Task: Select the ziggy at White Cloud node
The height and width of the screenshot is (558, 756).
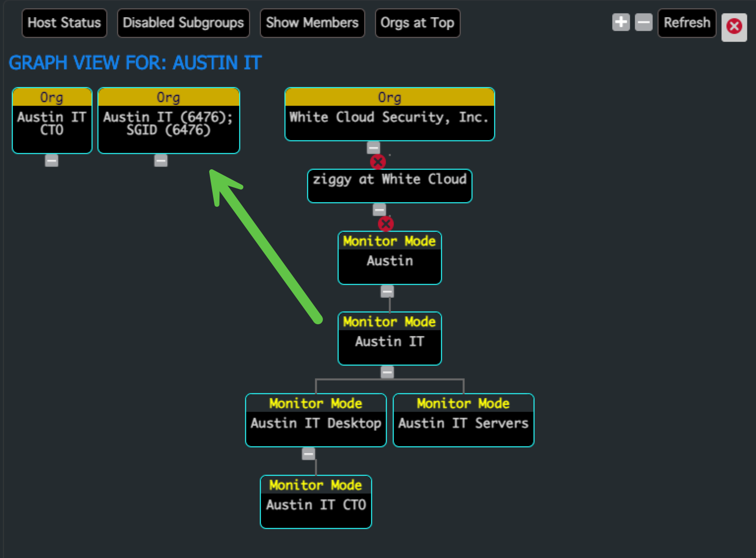Action: (x=389, y=186)
